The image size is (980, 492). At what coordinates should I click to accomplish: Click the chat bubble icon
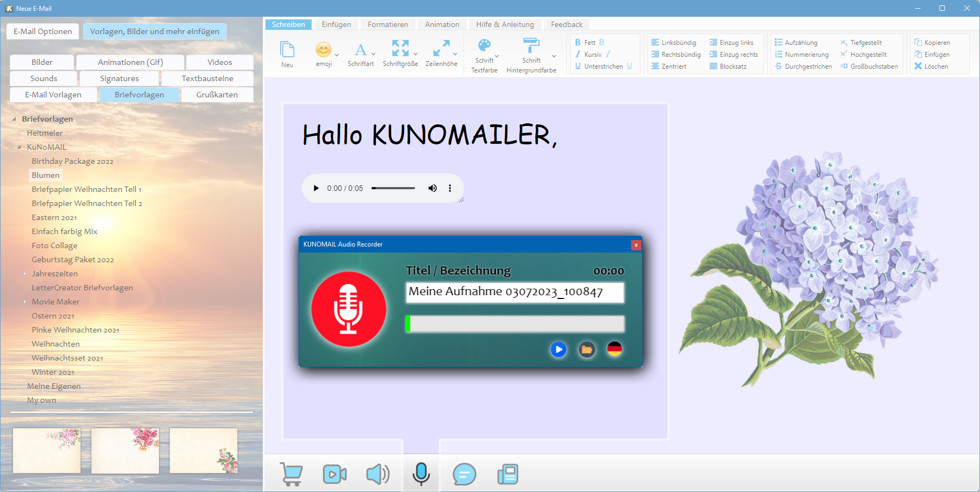[x=464, y=474]
